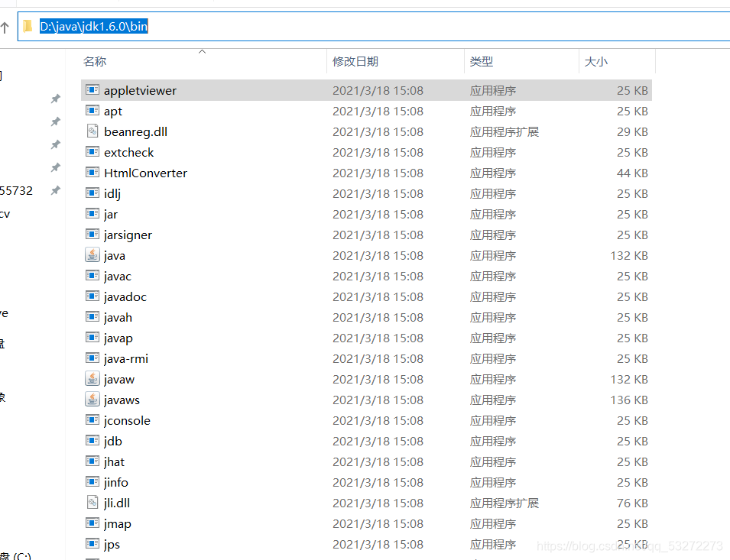Click the 136 KB size of javaws
This screenshot has width=730, height=560.
pyautogui.click(x=629, y=400)
